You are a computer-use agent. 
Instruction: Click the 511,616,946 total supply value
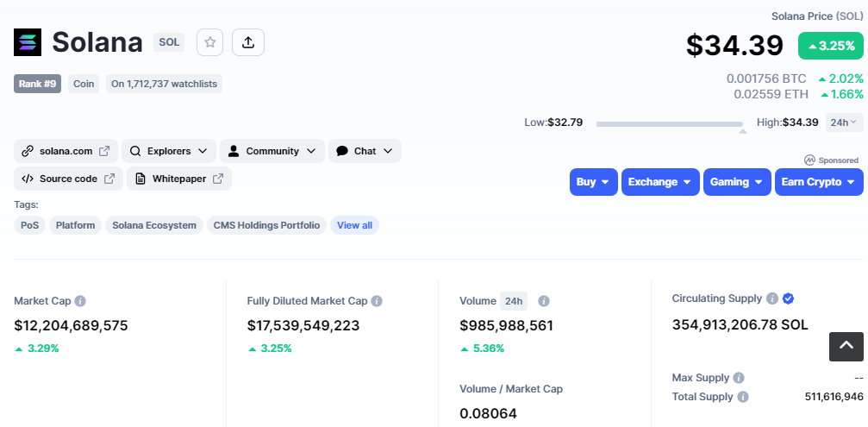[834, 397]
